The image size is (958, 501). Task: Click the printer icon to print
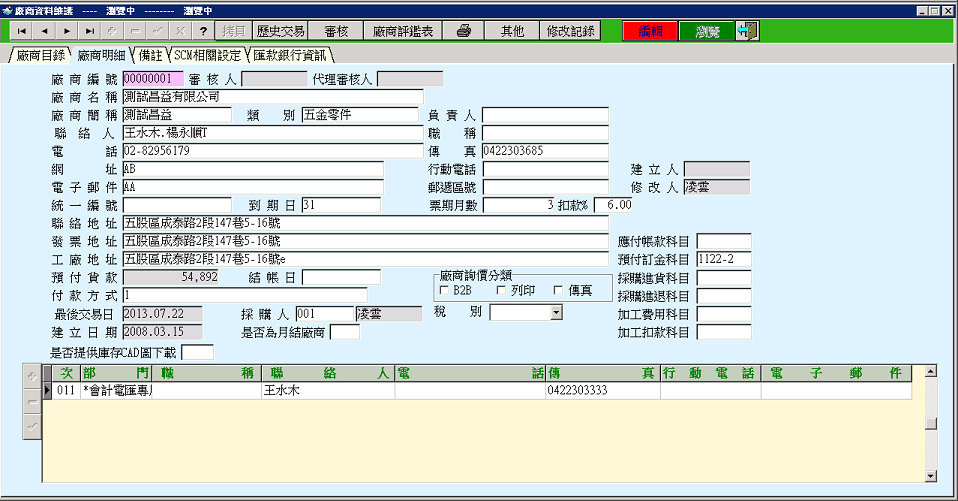click(464, 31)
